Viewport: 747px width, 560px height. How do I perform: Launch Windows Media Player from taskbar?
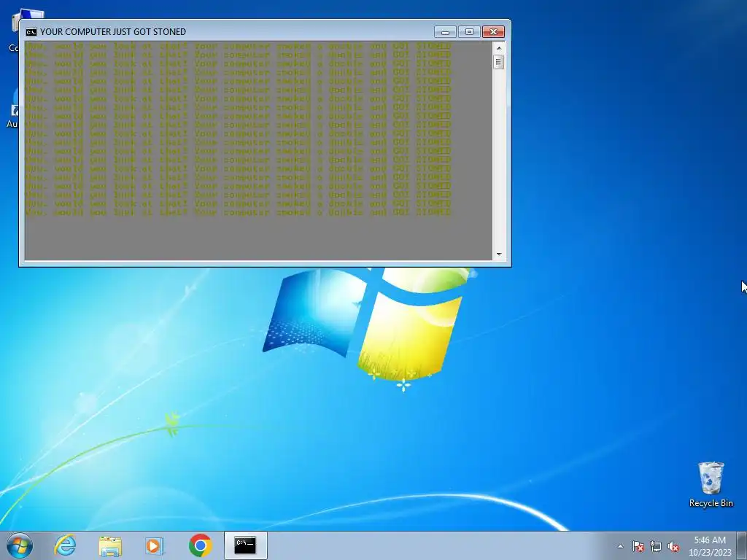(x=155, y=545)
